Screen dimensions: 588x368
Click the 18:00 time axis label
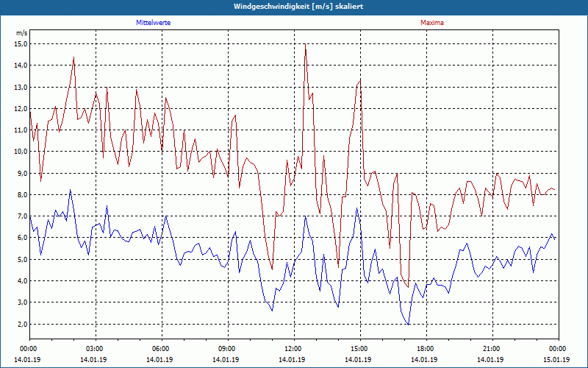tap(426, 349)
